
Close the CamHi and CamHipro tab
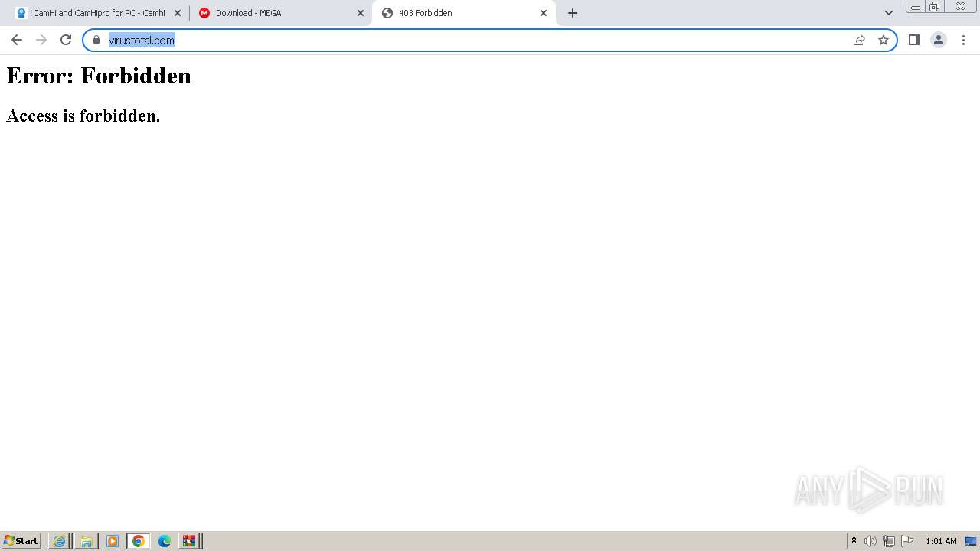point(178,13)
